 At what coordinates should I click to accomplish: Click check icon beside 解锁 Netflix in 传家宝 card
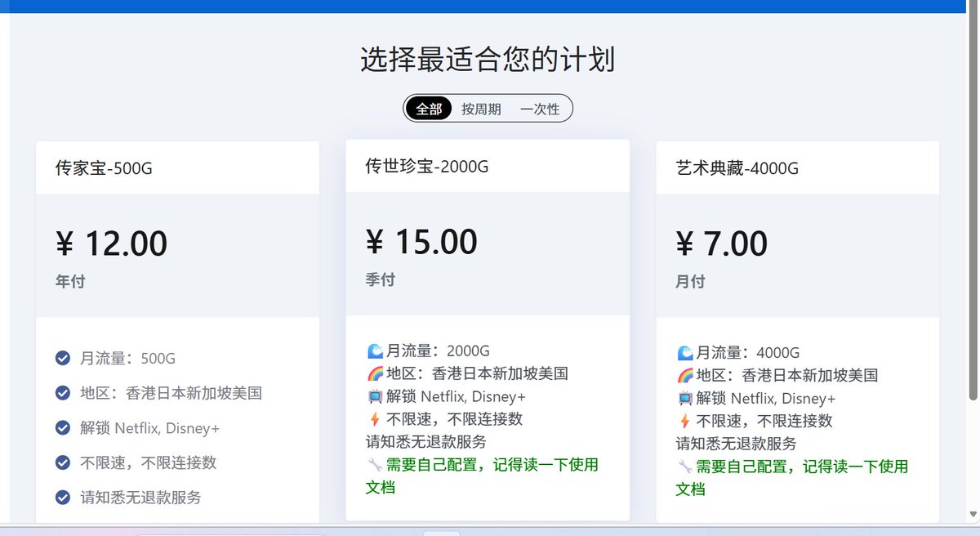[63, 427]
